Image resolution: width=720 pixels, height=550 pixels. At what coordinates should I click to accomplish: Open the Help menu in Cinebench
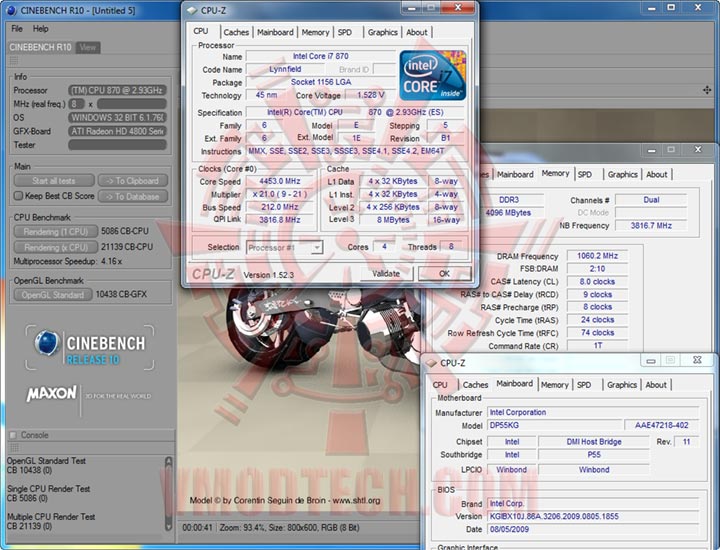click(40, 28)
